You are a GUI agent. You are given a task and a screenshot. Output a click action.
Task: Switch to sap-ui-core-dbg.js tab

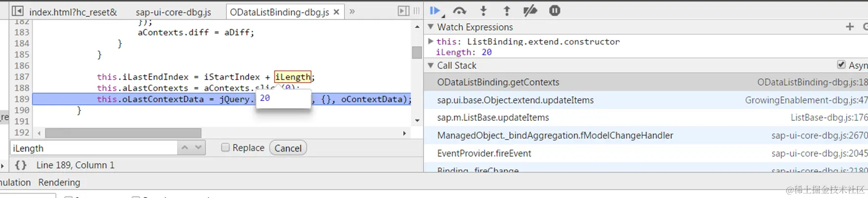pyautogui.click(x=174, y=12)
